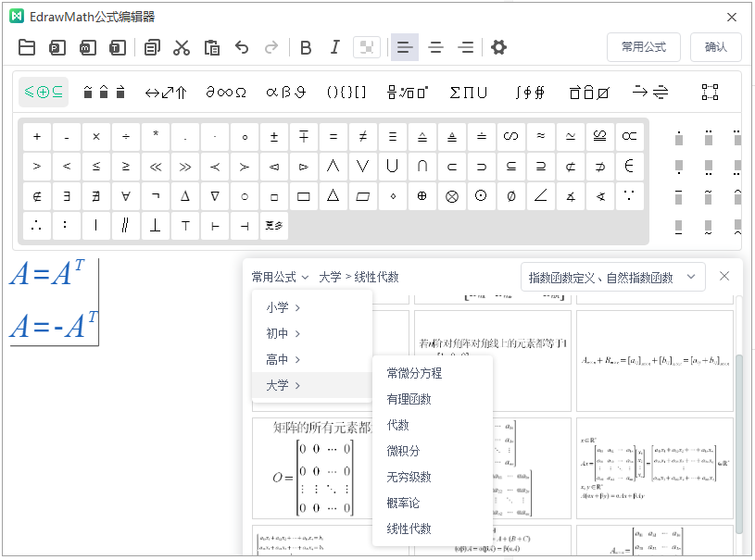Open the labeled arrows templates group
This screenshot has width=755, height=560.
(650, 92)
